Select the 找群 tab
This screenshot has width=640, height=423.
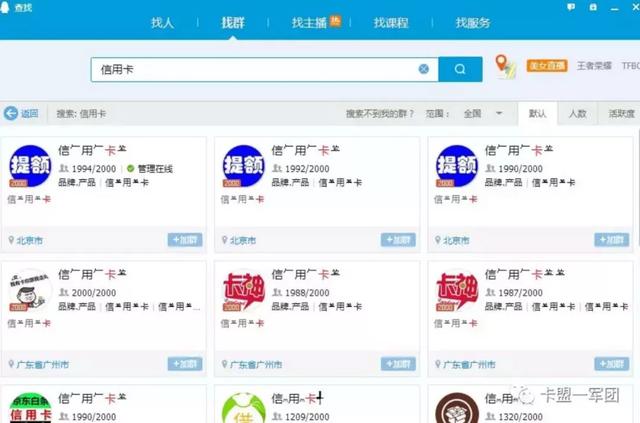233,22
